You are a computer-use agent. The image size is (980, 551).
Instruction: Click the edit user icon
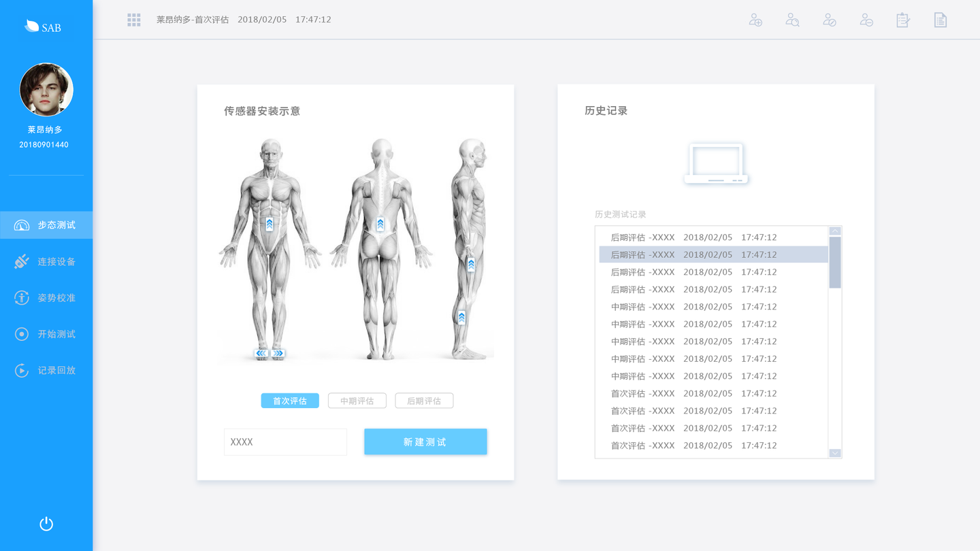[829, 20]
